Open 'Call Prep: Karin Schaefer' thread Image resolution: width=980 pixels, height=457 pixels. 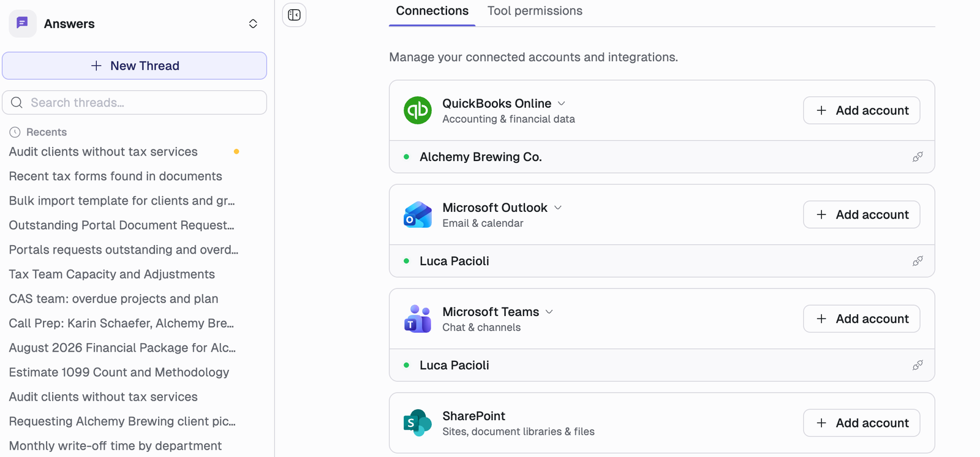click(x=121, y=323)
